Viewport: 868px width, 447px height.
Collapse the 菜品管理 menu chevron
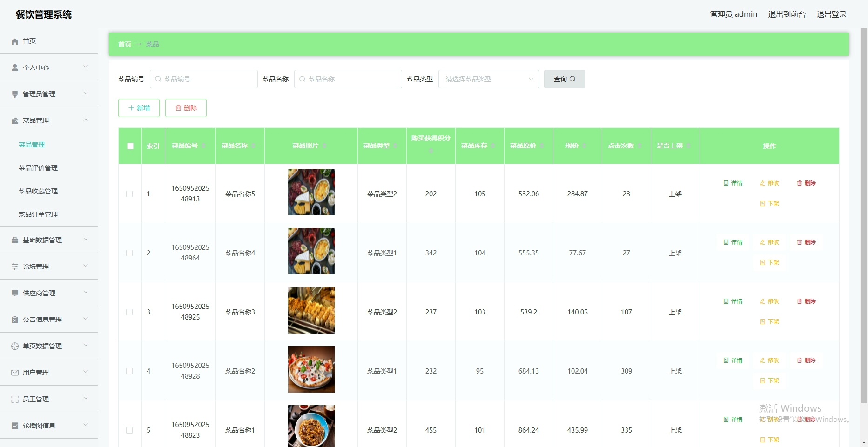pyautogui.click(x=86, y=120)
